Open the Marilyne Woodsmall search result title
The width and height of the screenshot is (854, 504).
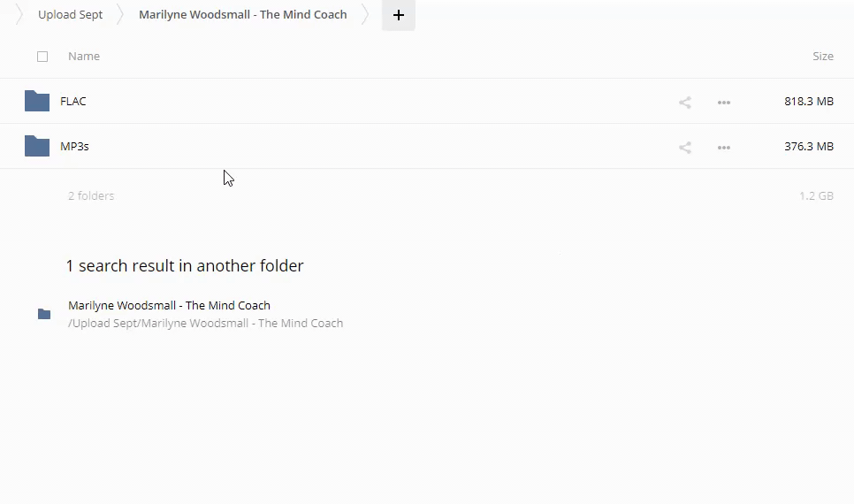(169, 306)
